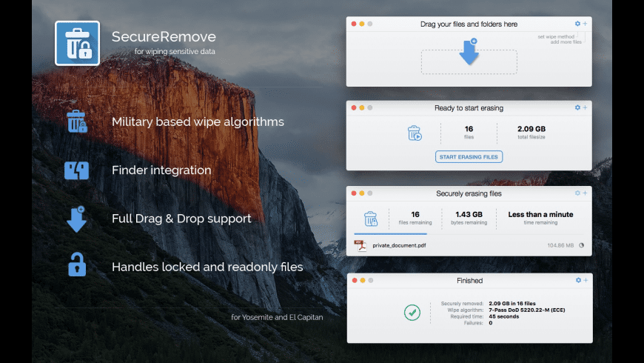This screenshot has height=363, width=644.
Task: Click the 16 files count
Action: point(469,129)
